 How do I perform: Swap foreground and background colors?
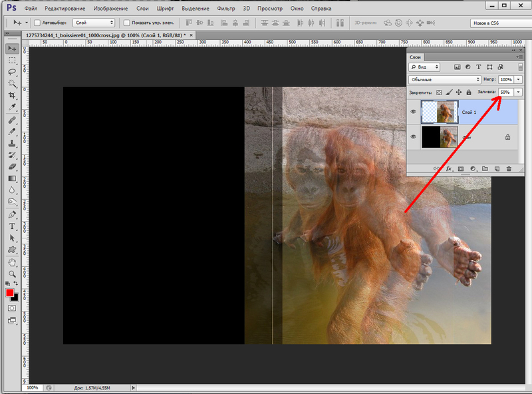(15, 283)
